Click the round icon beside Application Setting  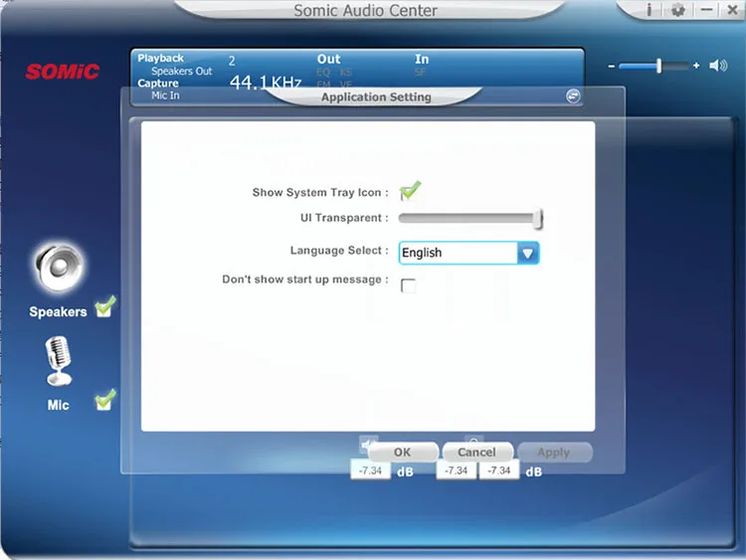573,96
